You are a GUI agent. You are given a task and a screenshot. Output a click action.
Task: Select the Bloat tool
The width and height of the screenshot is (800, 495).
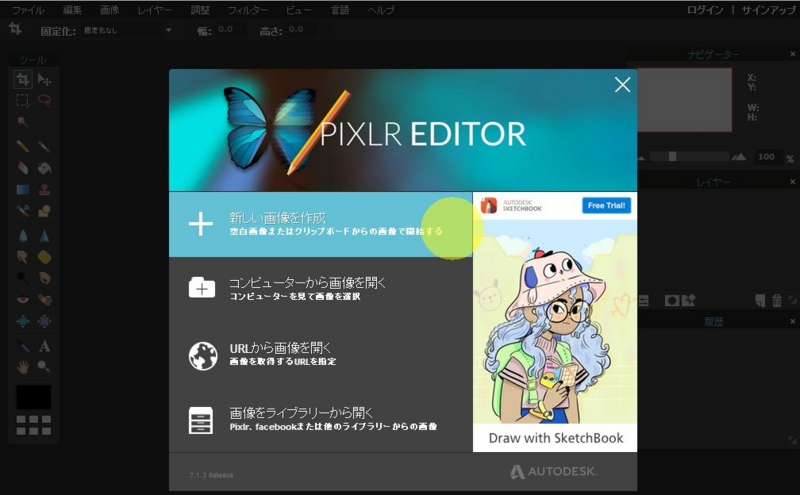coord(22,321)
